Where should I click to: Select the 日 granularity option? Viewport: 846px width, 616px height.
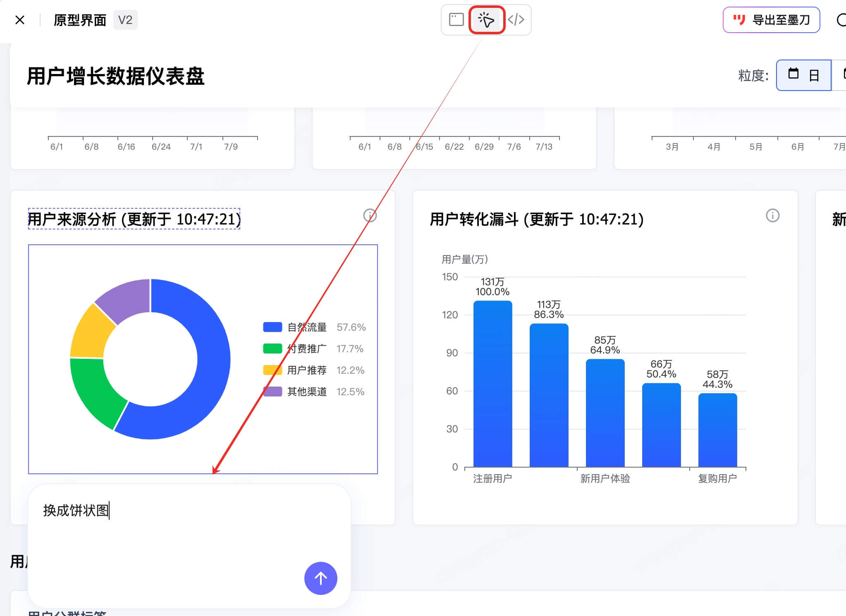pyautogui.click(x=803, y=75)
